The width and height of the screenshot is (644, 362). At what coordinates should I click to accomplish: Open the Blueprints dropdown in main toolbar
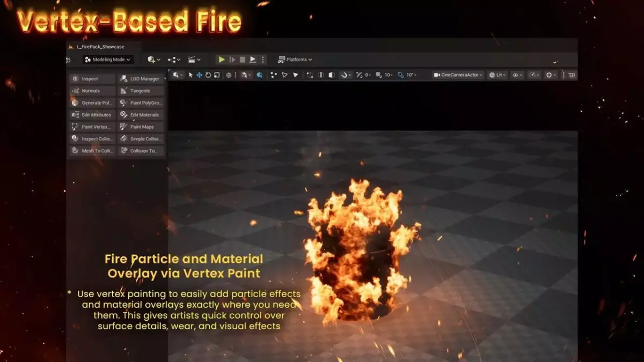tap(174, 60)
